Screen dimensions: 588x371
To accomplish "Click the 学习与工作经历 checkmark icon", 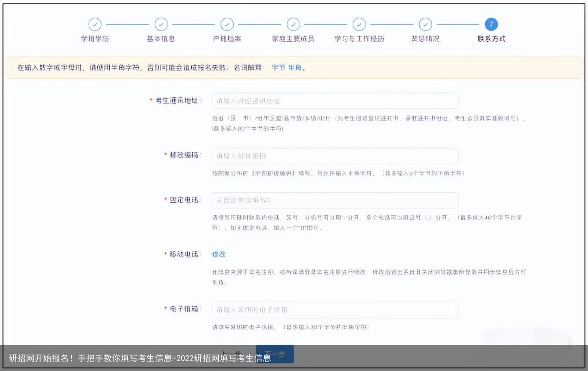I will click(359, 24).
